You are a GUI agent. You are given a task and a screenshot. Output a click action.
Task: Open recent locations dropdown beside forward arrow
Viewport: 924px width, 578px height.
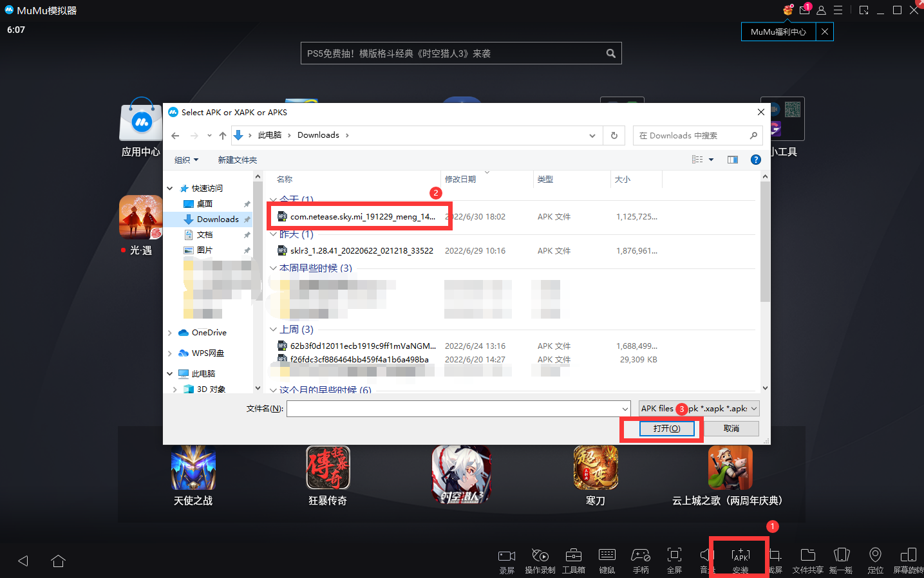tap(209, 135)
